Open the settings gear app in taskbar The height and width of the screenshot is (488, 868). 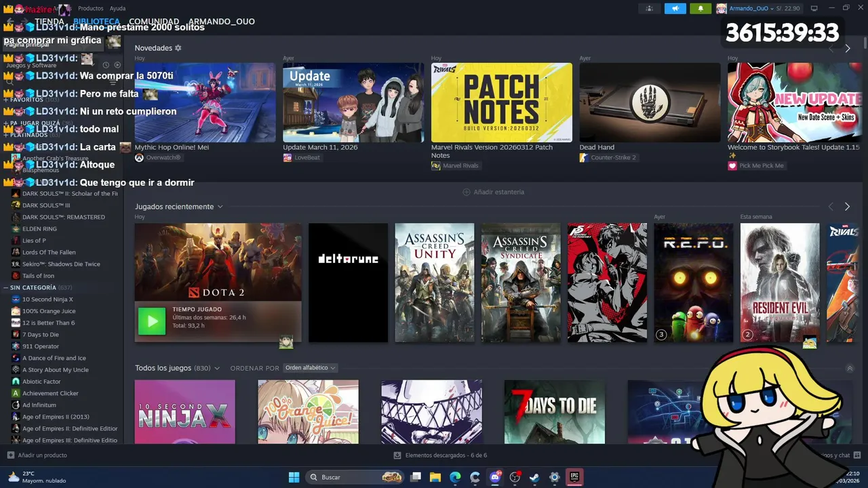tap(554, 477)
